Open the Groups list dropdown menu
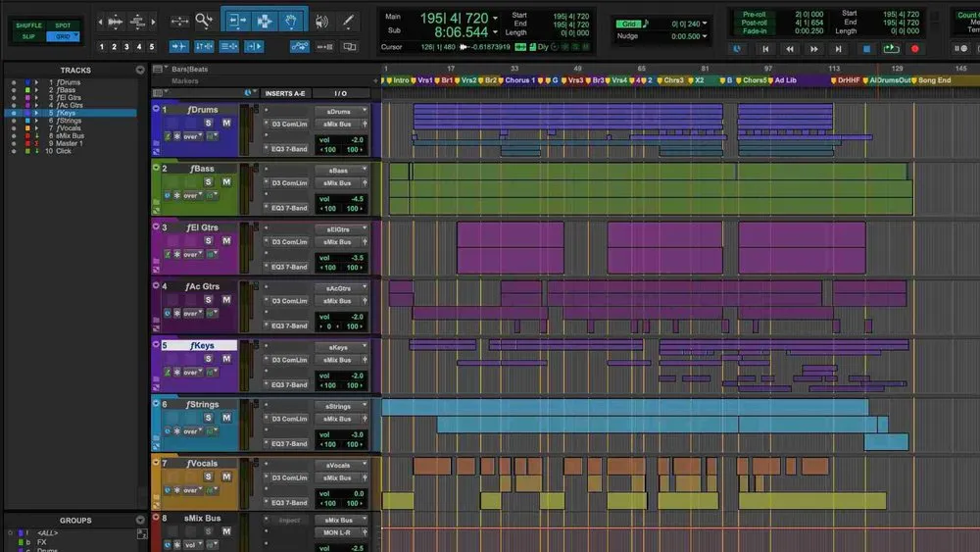Viewport: 980px width, 552px height. (140, 520)
